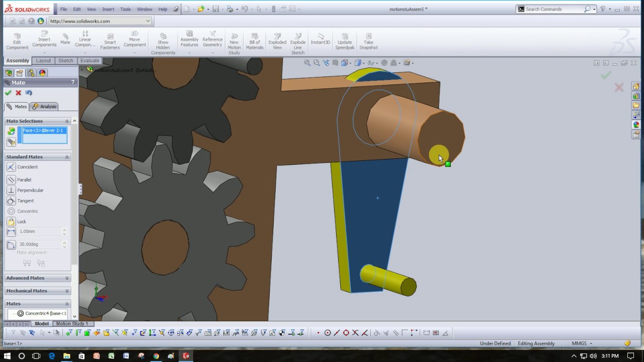The image size is (644, 362).
Task: Select Face<3>@lever 2-1 in selection box
Action: tap(43, 131)
